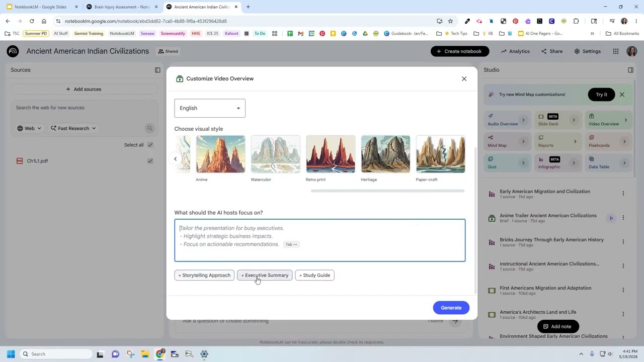The width and height of the screenshot is (644, 362).
Task: Add the Study Guide prompt chip
Action: [x=314, y=275]
